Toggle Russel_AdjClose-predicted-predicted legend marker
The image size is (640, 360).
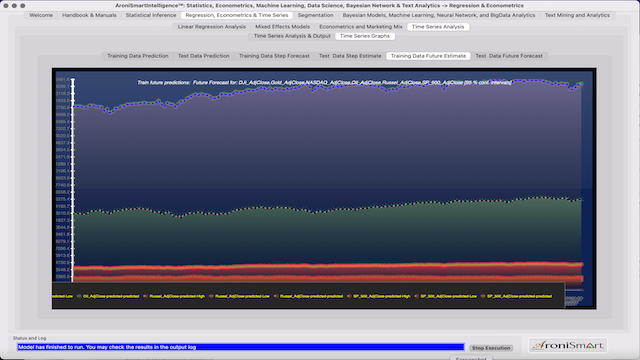(x=276, y=296)
